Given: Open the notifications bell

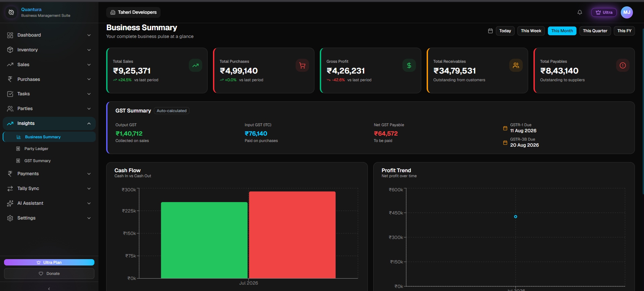Looking at the screenshot, I should (x=579, y=12).
